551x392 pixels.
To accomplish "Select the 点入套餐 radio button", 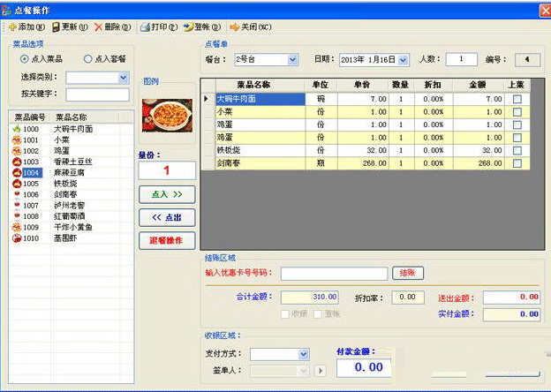I will (87, 59).
